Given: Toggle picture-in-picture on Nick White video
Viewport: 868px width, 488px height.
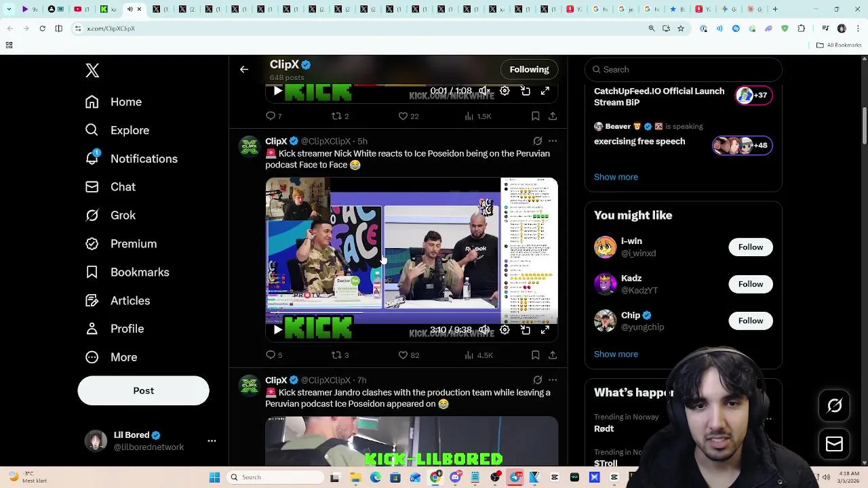Looking at the screenshot, I should coord(526,330).
